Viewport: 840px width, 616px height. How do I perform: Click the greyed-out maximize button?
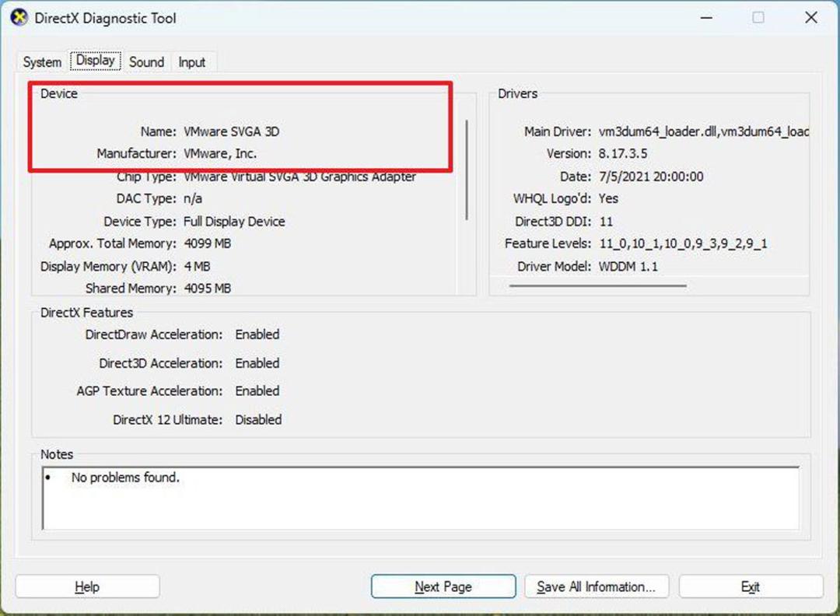pos(758,18)
